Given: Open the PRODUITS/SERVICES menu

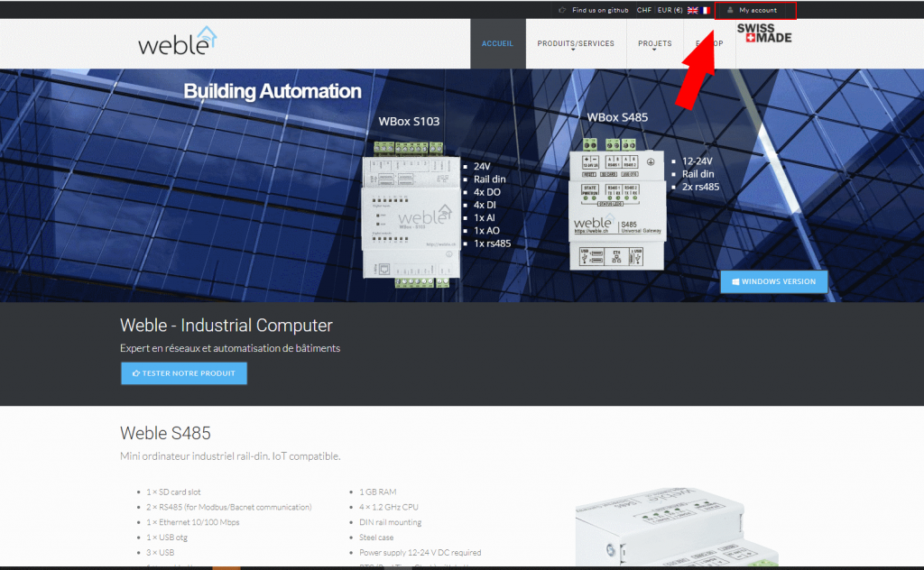Looking at the screenshot, I should tap(575, 43).
